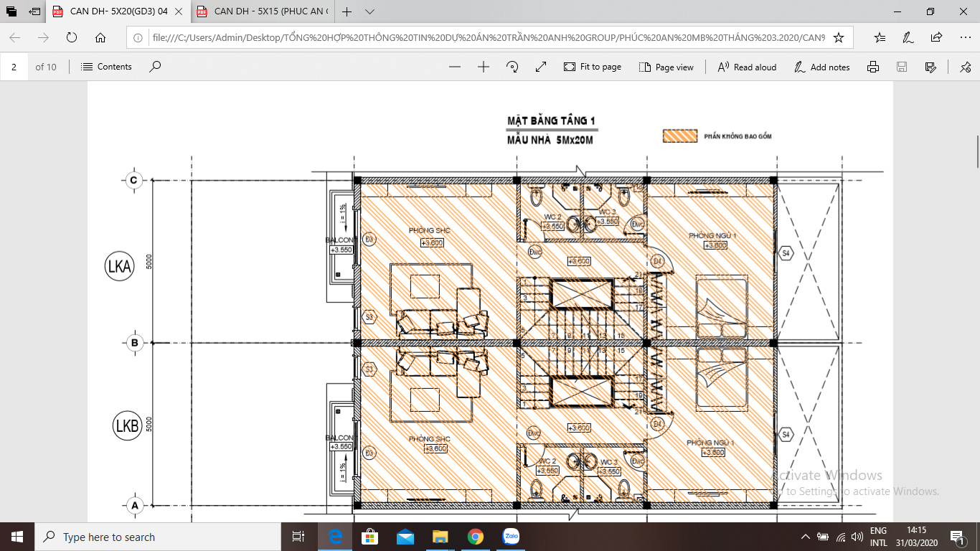Click the orange hatched legend swatch
The width and height of the screenshot is (980, 551).
click(679, 136)
